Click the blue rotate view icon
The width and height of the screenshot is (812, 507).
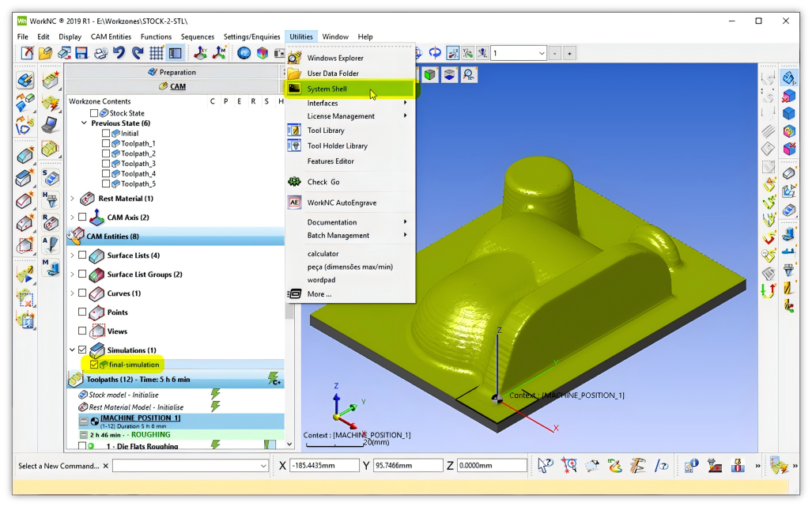tap(435, 53)
